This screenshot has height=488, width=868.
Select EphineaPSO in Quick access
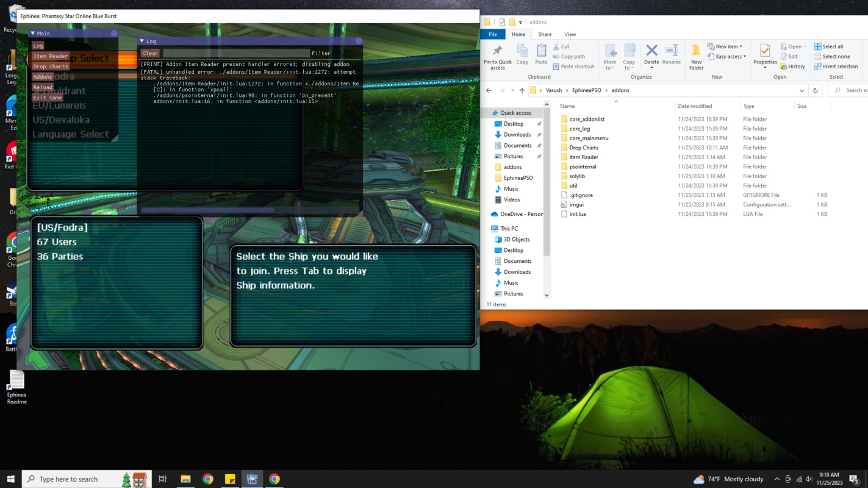click(518, 178)
